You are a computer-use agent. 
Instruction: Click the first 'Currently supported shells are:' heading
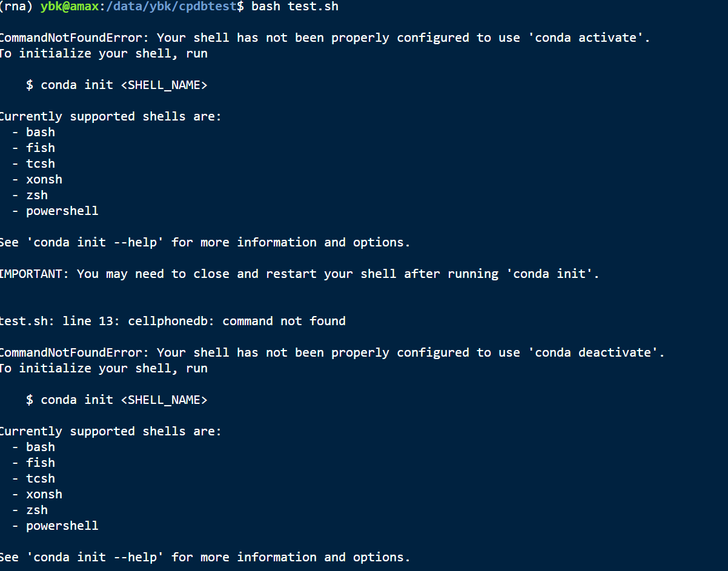click(110, 116)
